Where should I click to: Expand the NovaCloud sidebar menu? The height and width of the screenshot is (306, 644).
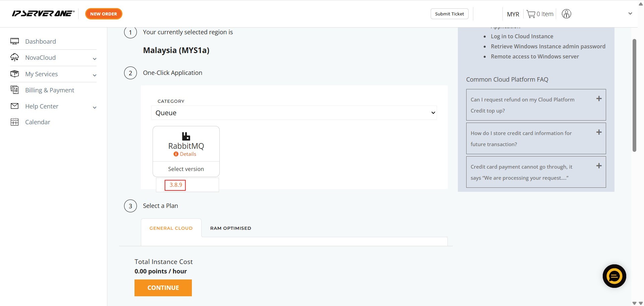[x=95, y=59]
